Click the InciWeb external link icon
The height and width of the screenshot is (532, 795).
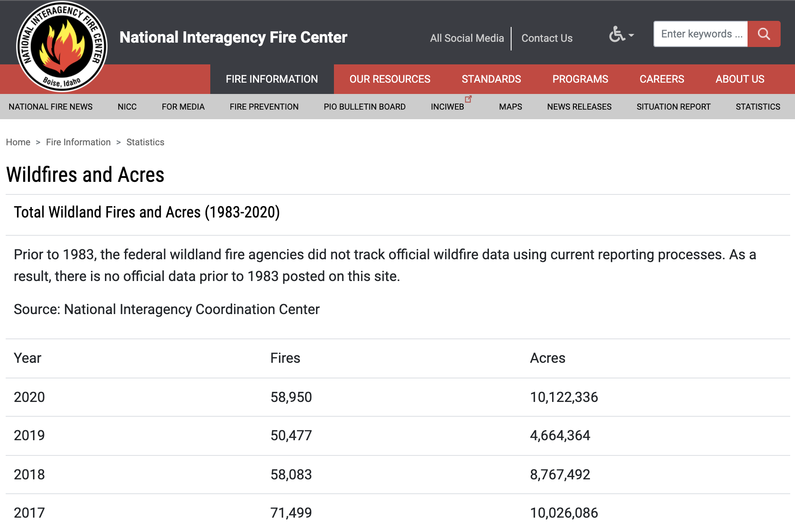[x=468, y=99]
